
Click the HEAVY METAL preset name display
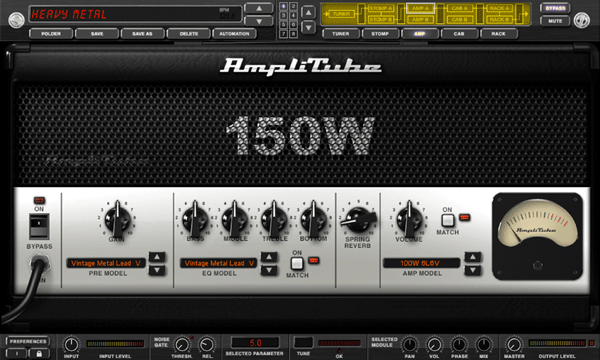click(x=69, y=15)
